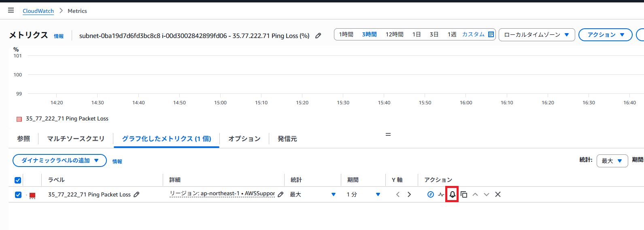
Task: Edit the graph title with pencil icon
Action: coord(318,36)
